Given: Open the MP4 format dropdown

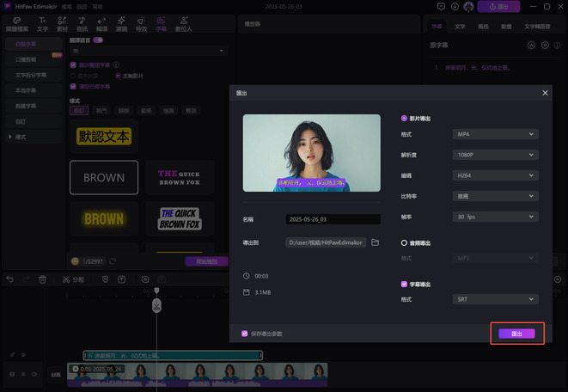Looking at the screenshot, I should point(495,134).
